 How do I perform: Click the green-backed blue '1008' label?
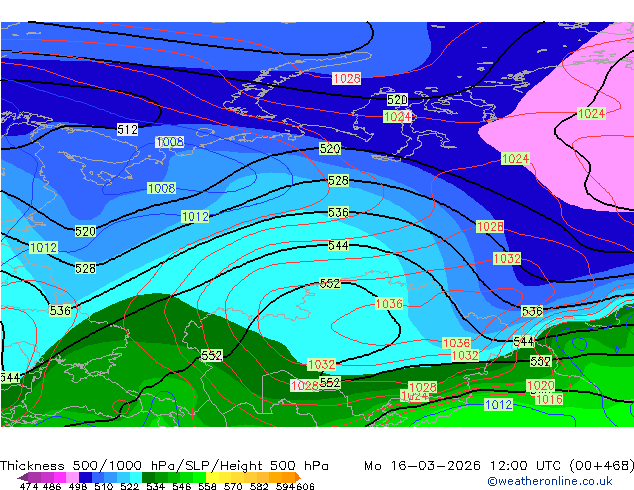pos(162,188)
